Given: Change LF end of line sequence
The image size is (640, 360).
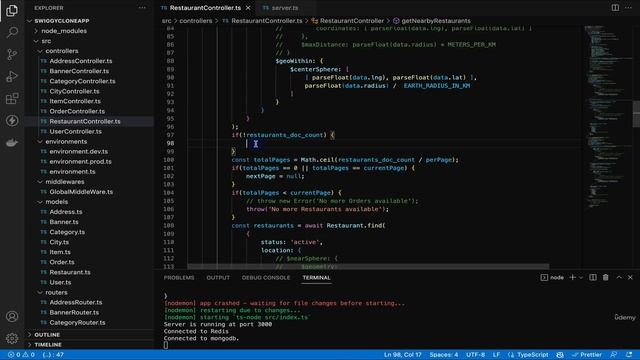Looking at the screenshot, I should point(496,355).
